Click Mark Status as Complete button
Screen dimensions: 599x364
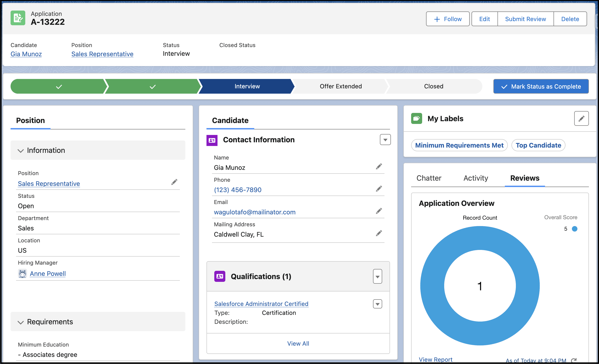point(541,86)
